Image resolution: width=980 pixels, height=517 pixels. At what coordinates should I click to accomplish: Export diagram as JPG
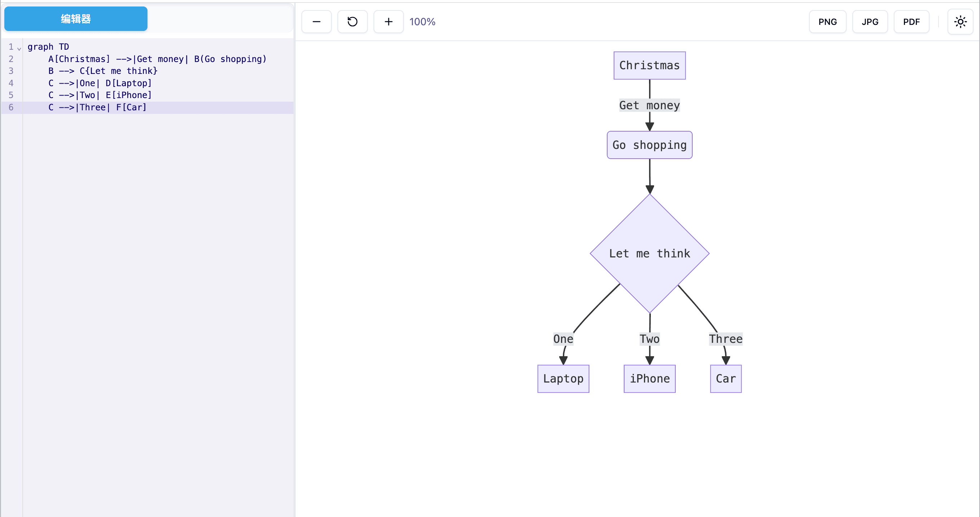pos(870,22)
